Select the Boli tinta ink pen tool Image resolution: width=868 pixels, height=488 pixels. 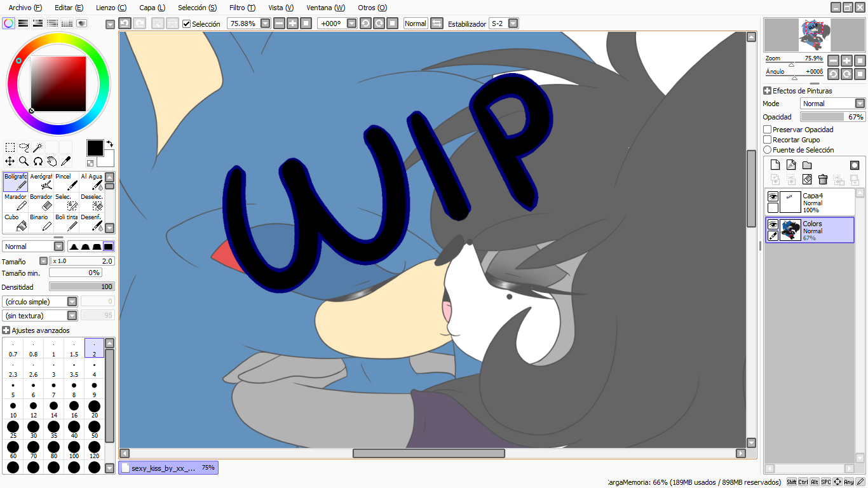click(x=66, y=222)
